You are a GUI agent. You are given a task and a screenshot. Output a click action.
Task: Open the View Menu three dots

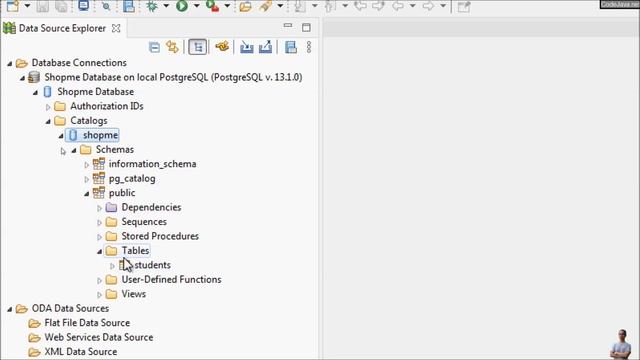pyautogui.click(x=309, y=47)
